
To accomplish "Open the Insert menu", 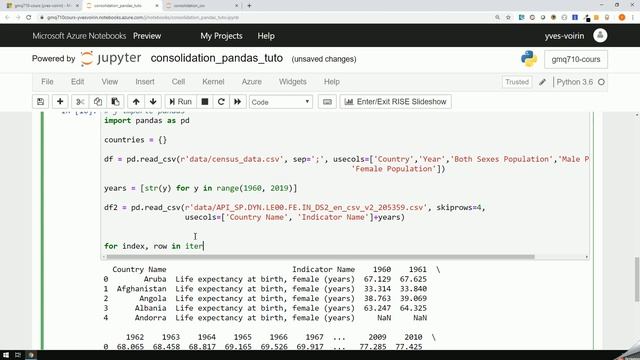I will click(145, 82).
